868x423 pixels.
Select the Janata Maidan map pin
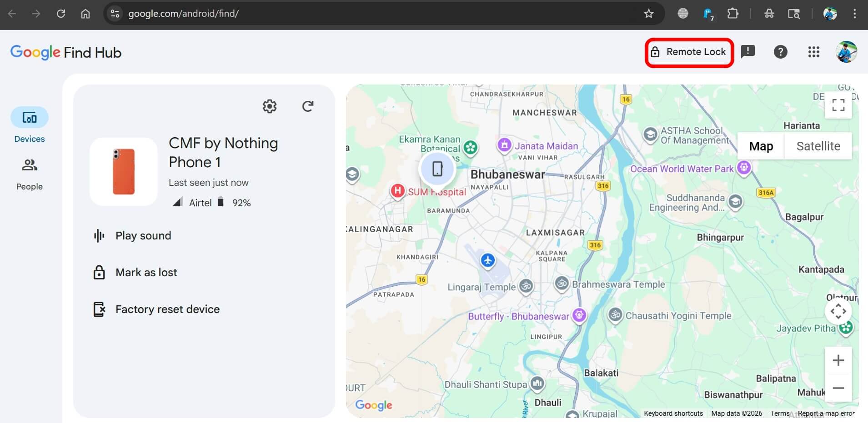[x=504, y=145]
